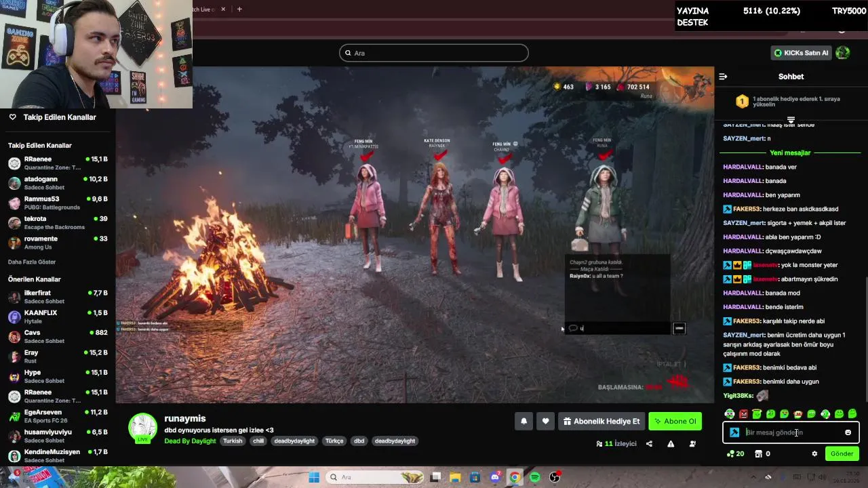Click the in-game chat minimize button

(679, 328)
